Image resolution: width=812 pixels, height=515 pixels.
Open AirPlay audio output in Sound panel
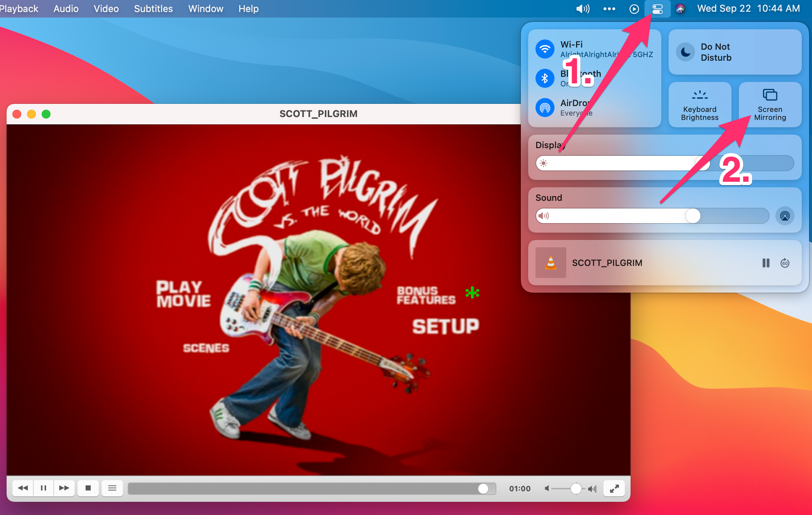point(785,216)
